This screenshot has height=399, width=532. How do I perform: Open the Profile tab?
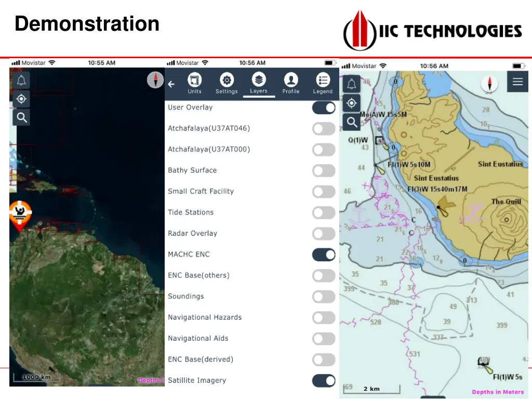(x=290, y=84)
